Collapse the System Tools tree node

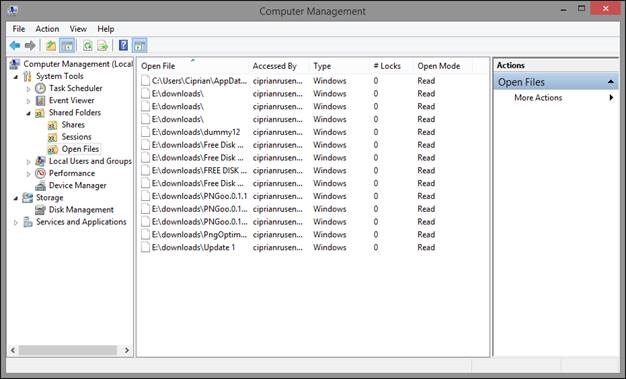coord(16,77)
